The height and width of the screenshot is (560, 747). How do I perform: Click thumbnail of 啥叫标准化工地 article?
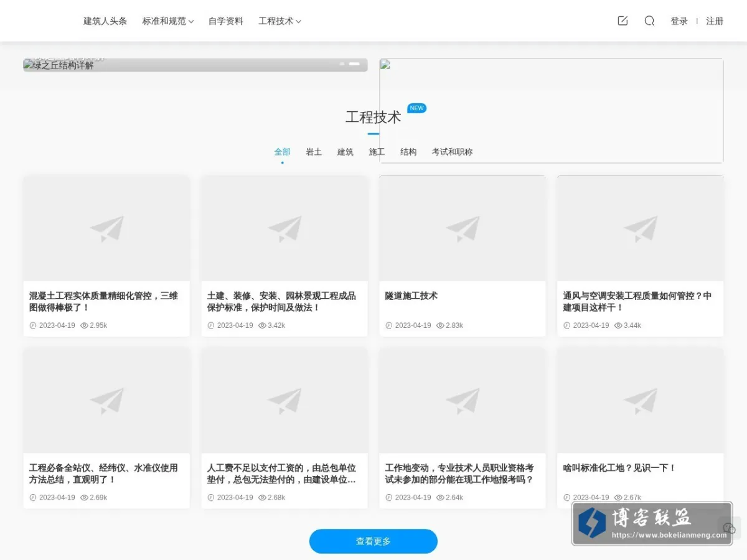[641, 400]
